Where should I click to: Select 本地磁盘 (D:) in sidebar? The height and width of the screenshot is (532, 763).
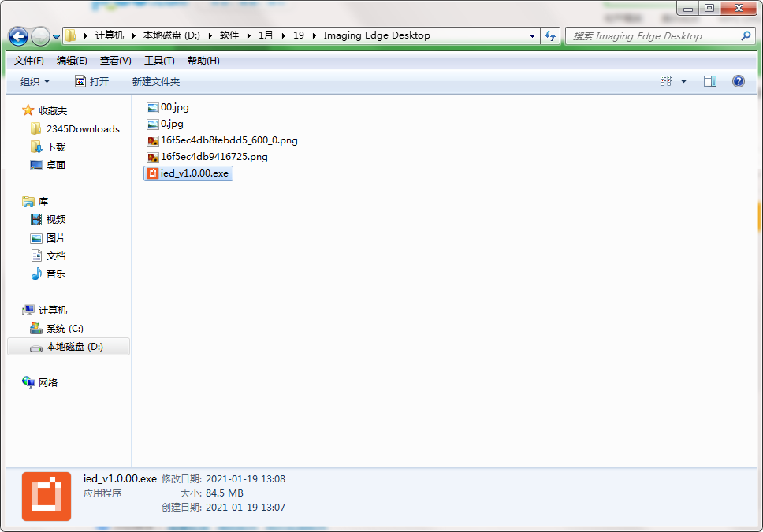pos(69,347)
